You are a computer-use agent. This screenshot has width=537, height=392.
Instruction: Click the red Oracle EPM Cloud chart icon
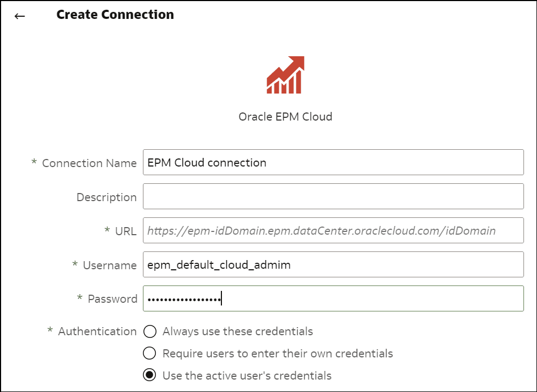[285, 75]
